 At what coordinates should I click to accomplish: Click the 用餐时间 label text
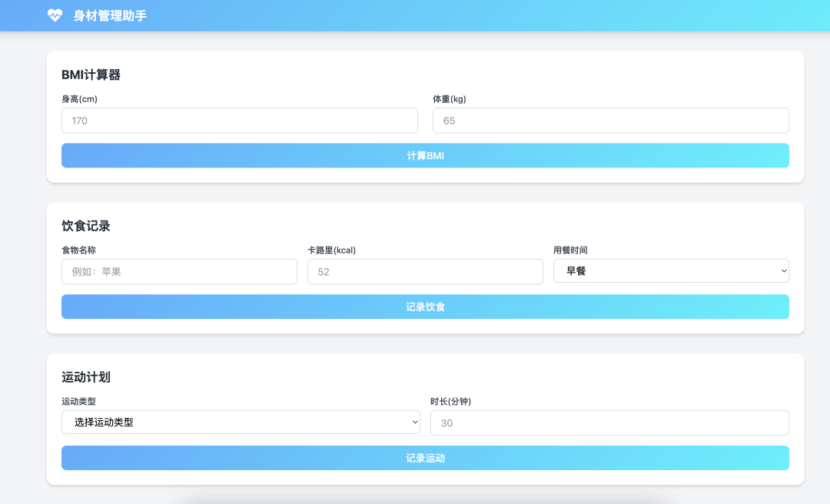tap(570, 250)
